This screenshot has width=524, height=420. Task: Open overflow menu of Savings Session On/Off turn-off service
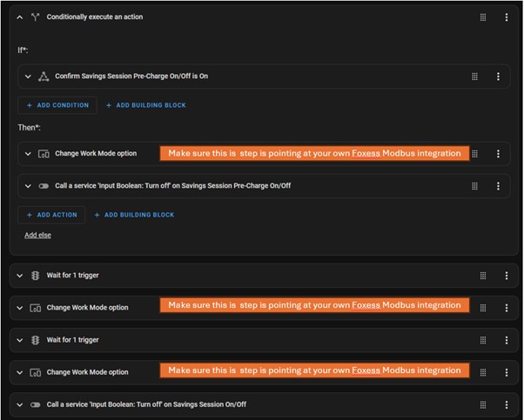coord(507,404)
